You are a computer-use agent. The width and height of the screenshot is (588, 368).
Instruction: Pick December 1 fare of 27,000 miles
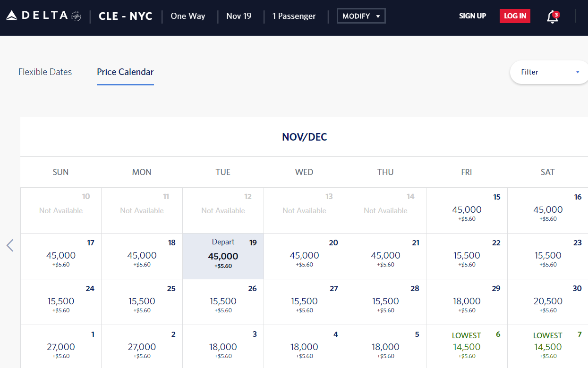click(61, 348)
